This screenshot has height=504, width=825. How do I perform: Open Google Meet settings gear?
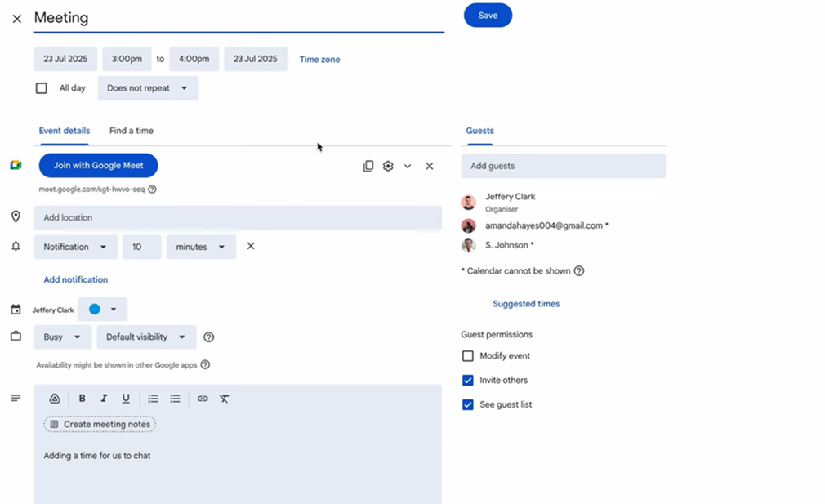pyautogui.click(x=387, y=166)
